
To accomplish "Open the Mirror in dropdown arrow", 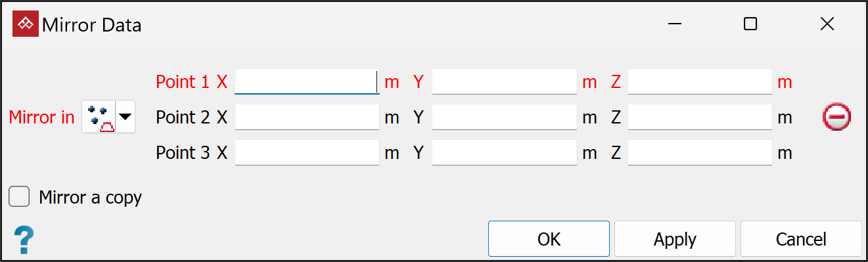I will pyautogui.click(x=125, y=118).
